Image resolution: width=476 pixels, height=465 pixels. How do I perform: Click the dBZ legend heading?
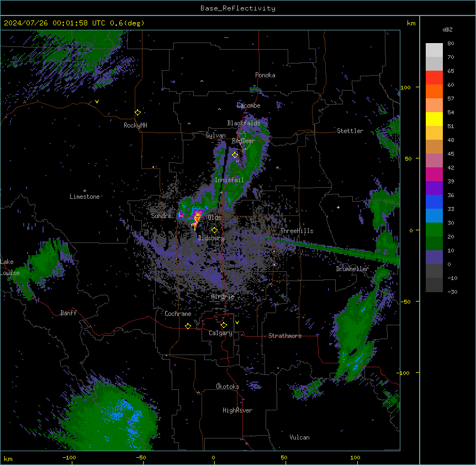(447, 29)
